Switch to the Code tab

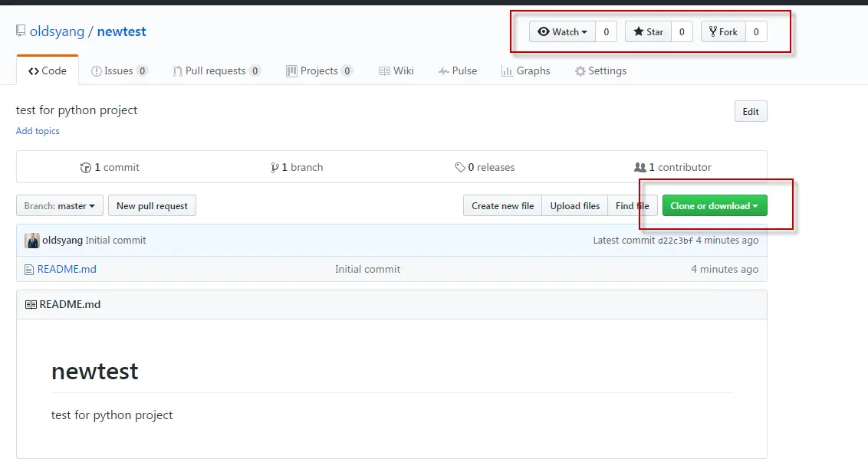point(48,70)
